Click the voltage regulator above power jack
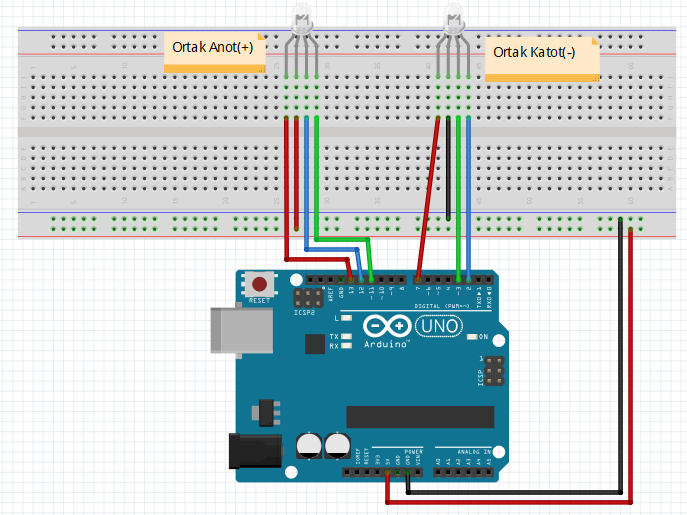 [x=265, y=408]
